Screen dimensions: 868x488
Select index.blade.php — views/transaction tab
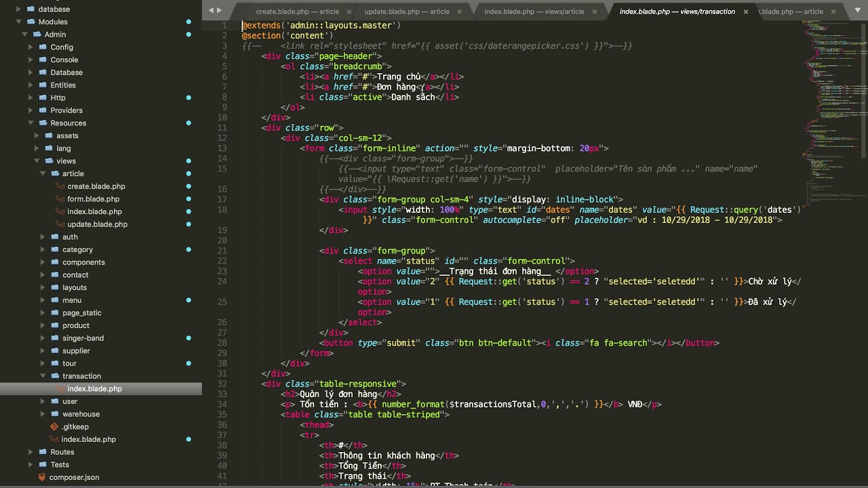[677, 12]
